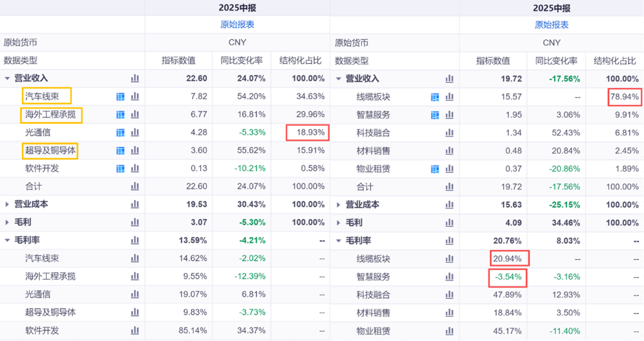
Task: Open 原始报表 link for report with 22.60 revenue
Action: [237, 25]
